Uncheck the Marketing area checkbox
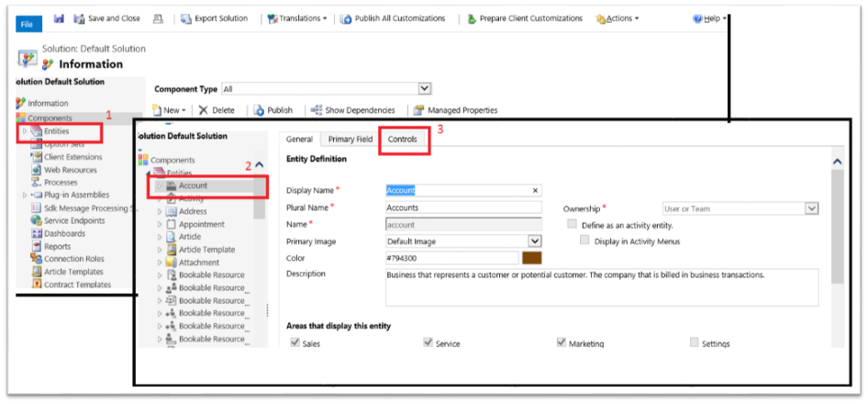The width and height of the screenshot is (868, 404). pyautogui.click(x=562, y=343)
